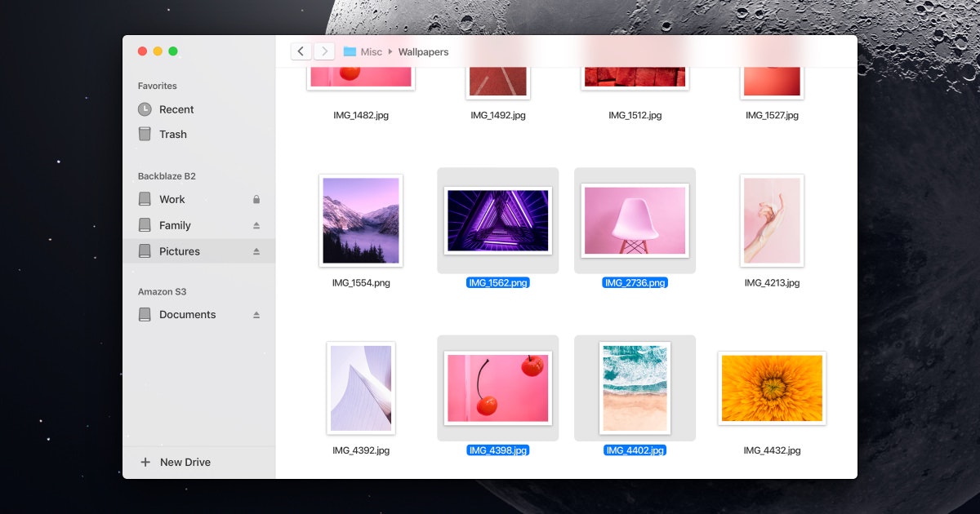Click New Drive button
This screenshot has height=514, width=980.
click(176, 462)
